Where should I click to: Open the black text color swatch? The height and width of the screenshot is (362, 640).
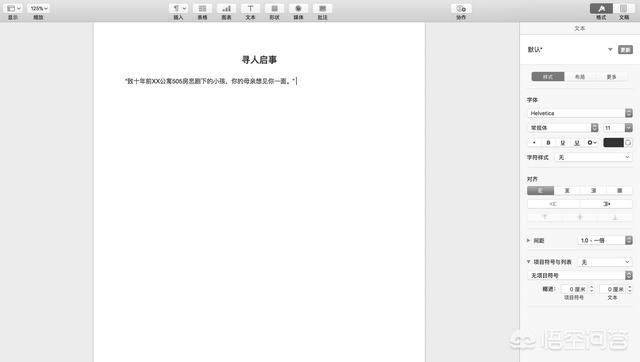click(613, 142)
